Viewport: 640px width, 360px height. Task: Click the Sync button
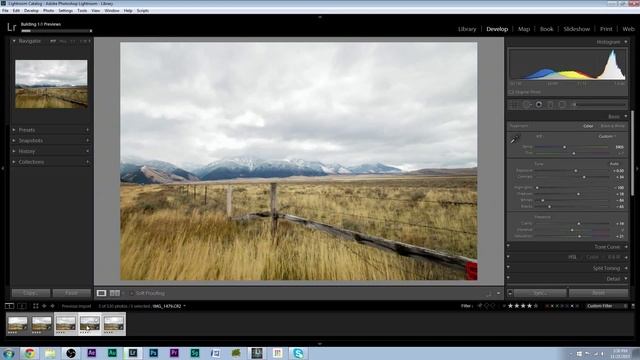tap(540, 293)
